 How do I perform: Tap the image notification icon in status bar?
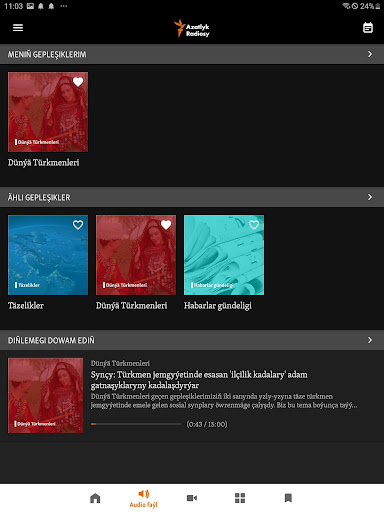click(x=30, y=6)
